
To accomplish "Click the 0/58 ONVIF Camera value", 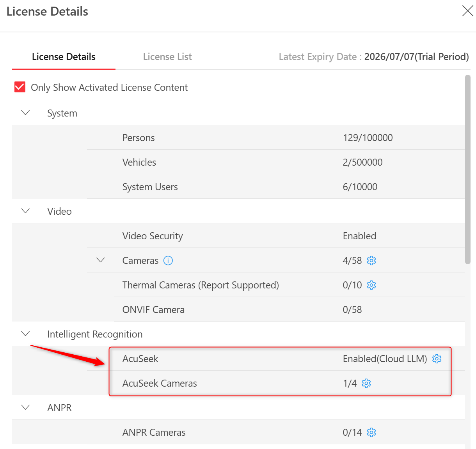I will click(352, 309).
